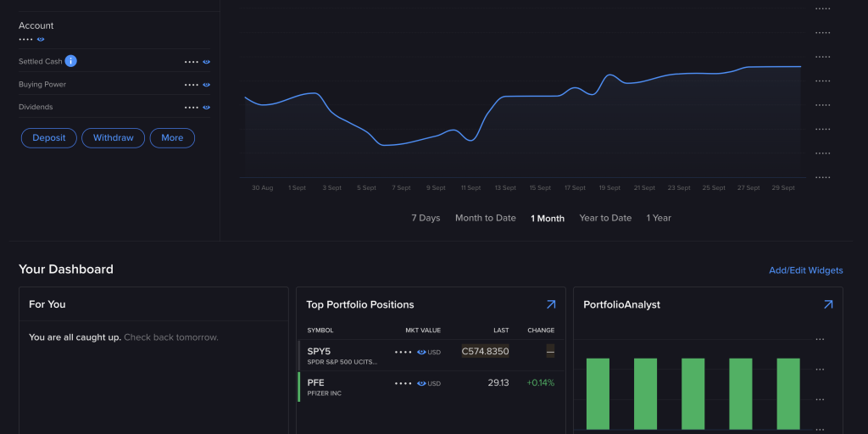The image size is (868, 434).
Task: Click the Settled Cash info icon
Action: click(x=71, y=61)
